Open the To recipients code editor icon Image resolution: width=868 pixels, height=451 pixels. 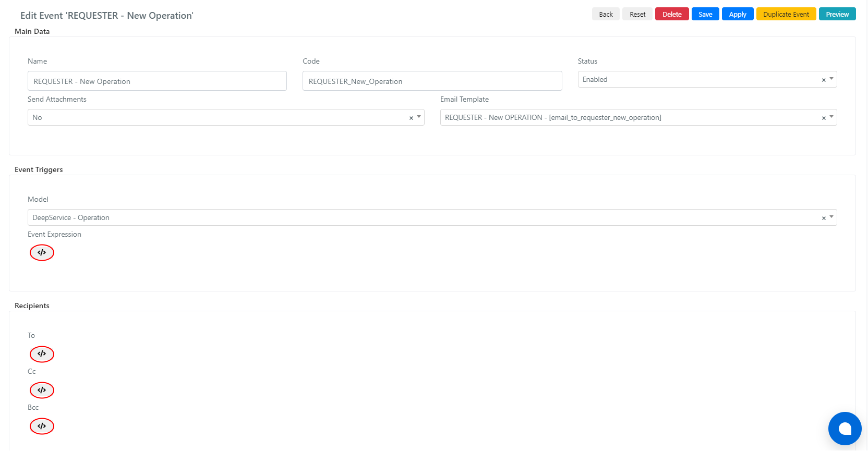coord(42,354)
